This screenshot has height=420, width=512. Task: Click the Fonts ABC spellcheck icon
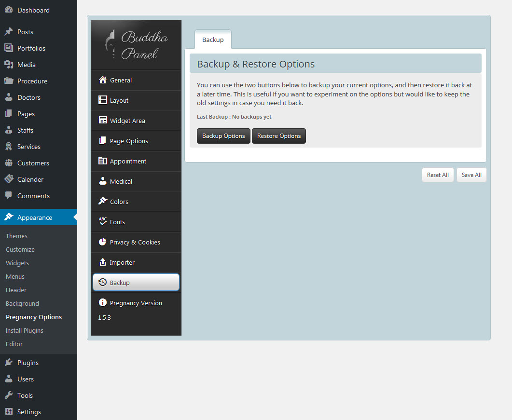point(102,222)
